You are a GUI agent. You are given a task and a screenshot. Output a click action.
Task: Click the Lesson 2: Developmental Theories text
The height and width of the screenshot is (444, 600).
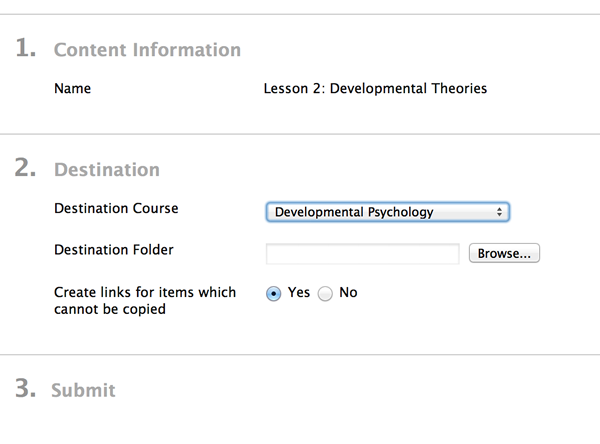tap(375, 88)
